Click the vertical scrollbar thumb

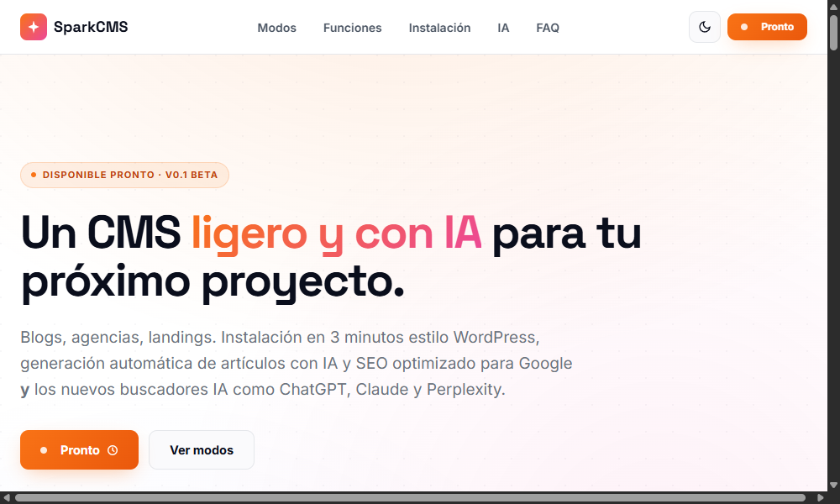point(833,32)
